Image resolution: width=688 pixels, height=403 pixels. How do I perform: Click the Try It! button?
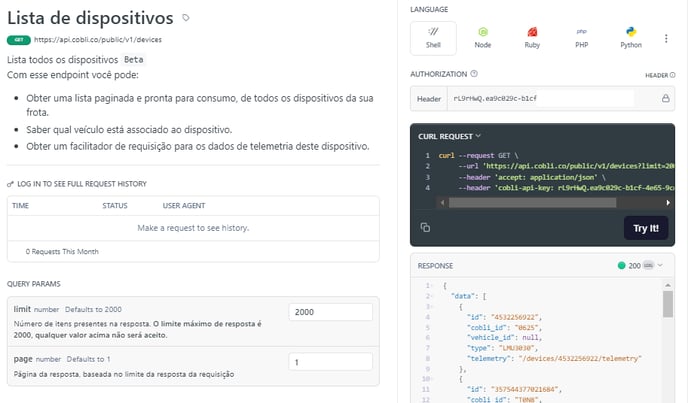[x=646, y=228]
